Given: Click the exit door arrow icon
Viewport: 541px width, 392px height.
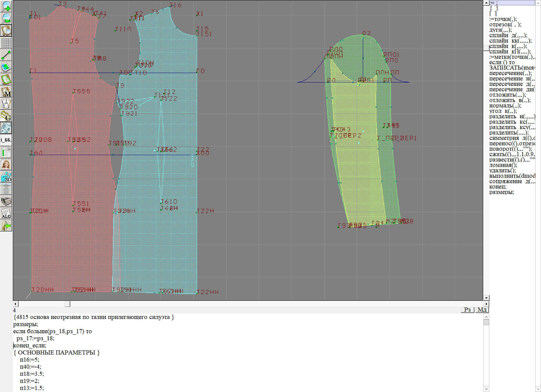Looking at the screenshot, I should point(6,225).
